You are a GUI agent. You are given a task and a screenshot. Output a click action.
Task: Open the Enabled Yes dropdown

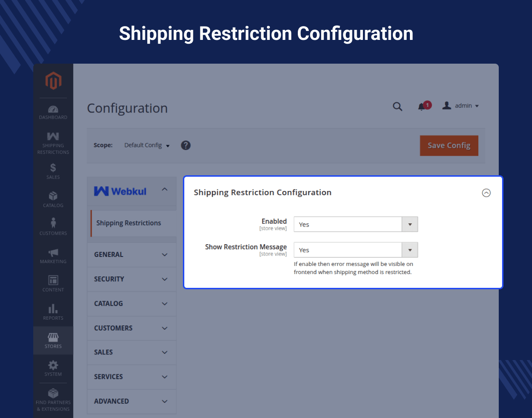(x=355, y=224)
